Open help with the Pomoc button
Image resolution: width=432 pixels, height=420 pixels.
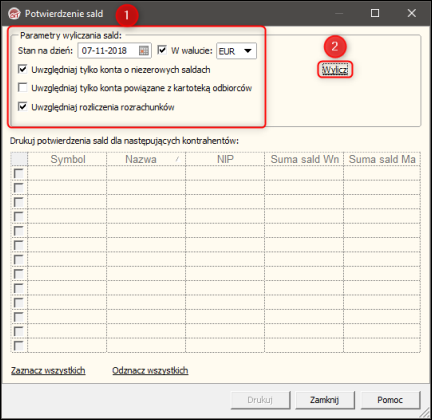tap(390, 400)
